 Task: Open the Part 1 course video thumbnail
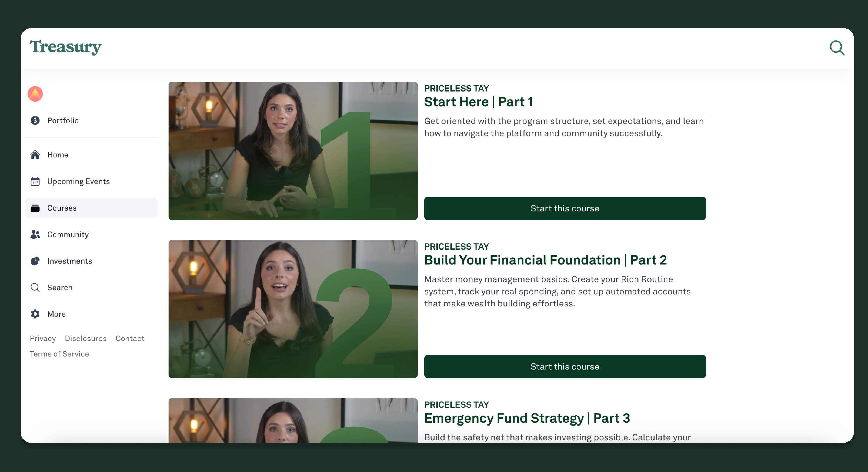293,151
